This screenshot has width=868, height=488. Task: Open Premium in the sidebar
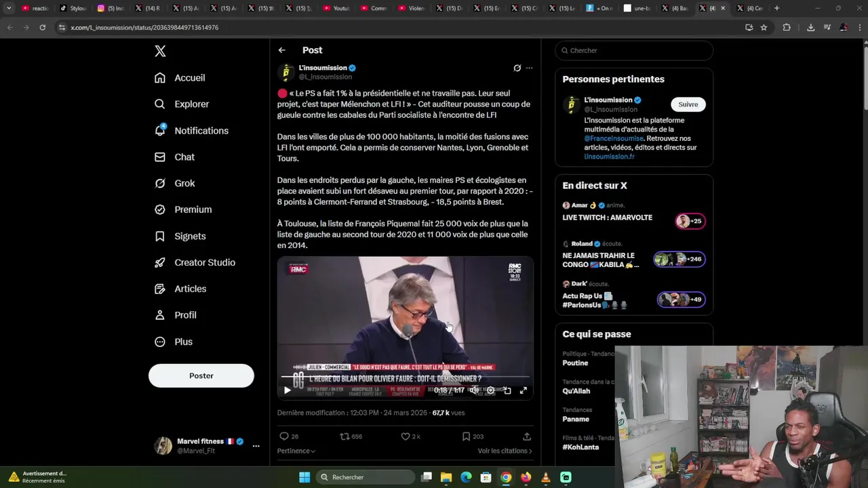(x=183, y=210)
